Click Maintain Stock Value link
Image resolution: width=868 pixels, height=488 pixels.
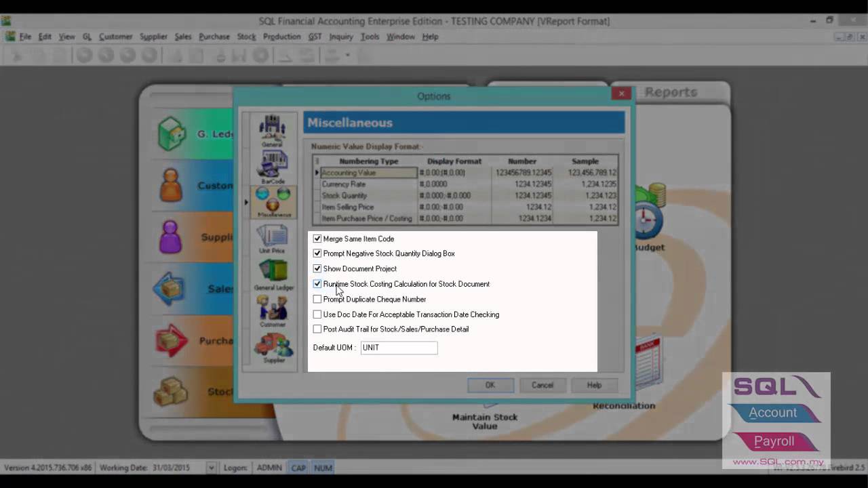click(x=485, y=422)
